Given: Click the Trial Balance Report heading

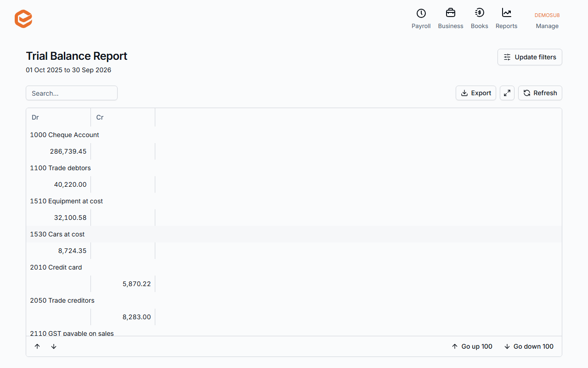Looking at the screenshot, I should coord(77,56).
